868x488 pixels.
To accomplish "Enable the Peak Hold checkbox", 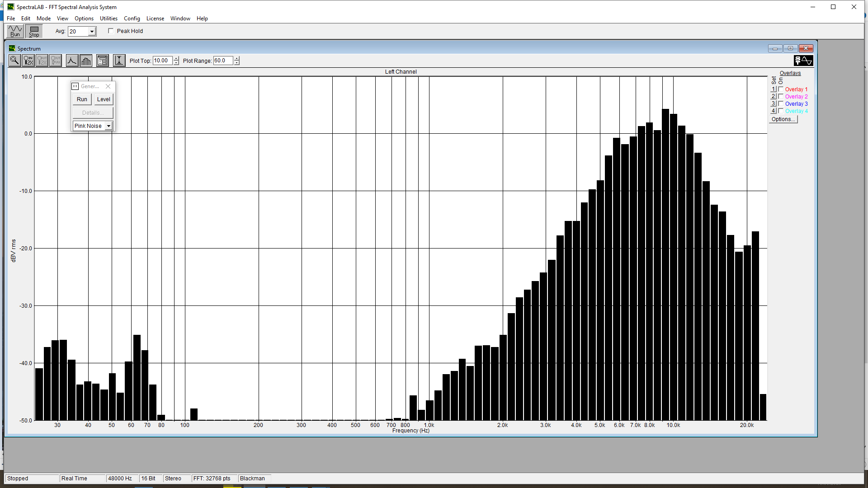I will click(111, 31).
